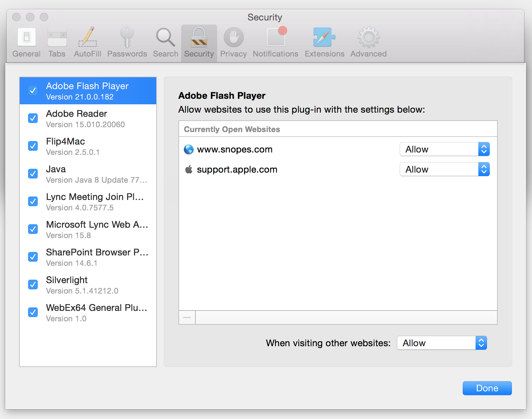The width and height of the screenshot is (532, 419).
Task: Click Version 21.0.0.182 under Adobe Flash Player
Action: click(80, 97)
